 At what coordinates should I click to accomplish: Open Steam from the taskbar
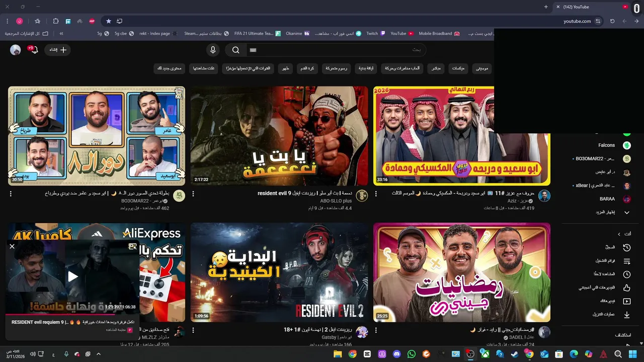point(515,354)
